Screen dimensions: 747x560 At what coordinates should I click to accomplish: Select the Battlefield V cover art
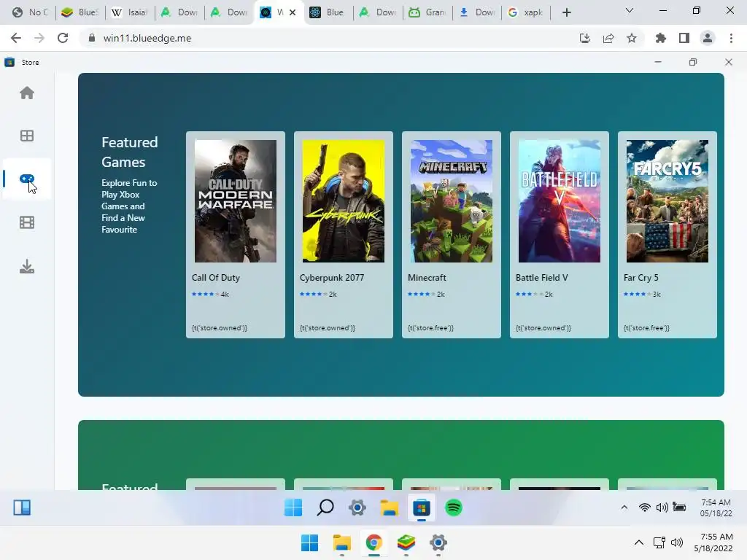click(560, 201)
